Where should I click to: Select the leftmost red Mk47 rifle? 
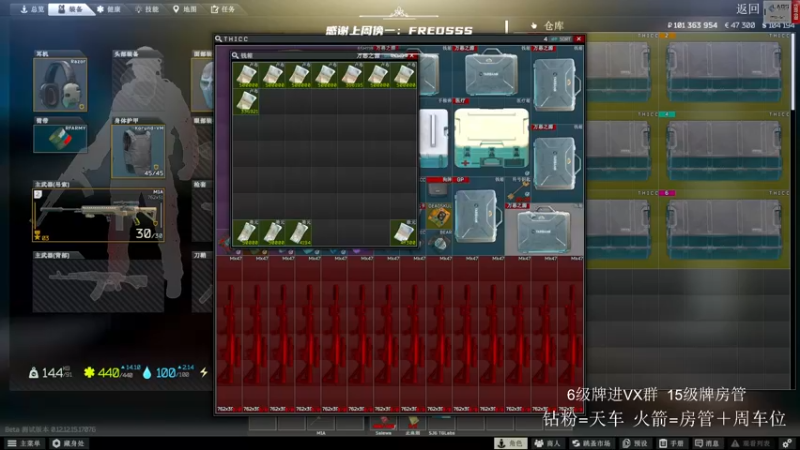pyautogui.click(x=229, y=335)
